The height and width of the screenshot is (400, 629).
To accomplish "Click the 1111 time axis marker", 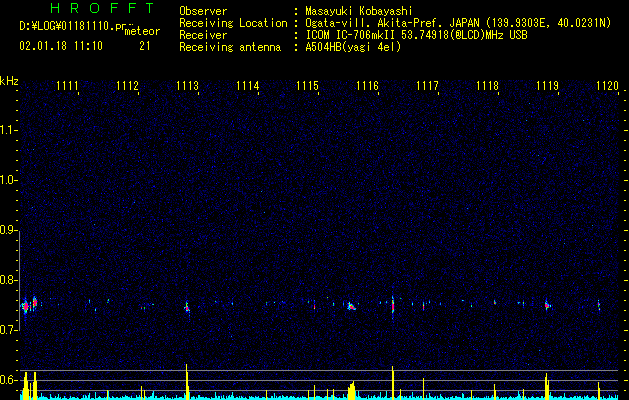I will (67, 85).
